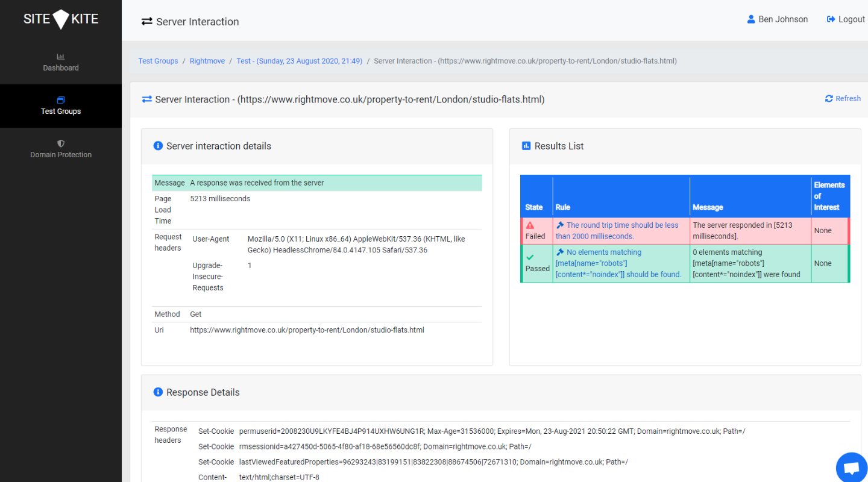
Task: Click the server interaction arrows icon in top header
Action: [x=147, y=22]
